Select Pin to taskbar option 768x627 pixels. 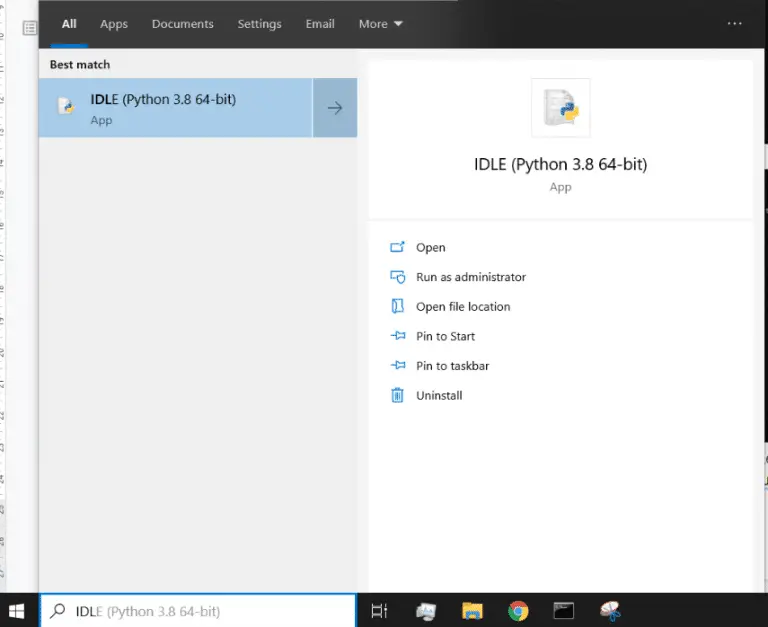pyautogui.click(x=452, y=366)
